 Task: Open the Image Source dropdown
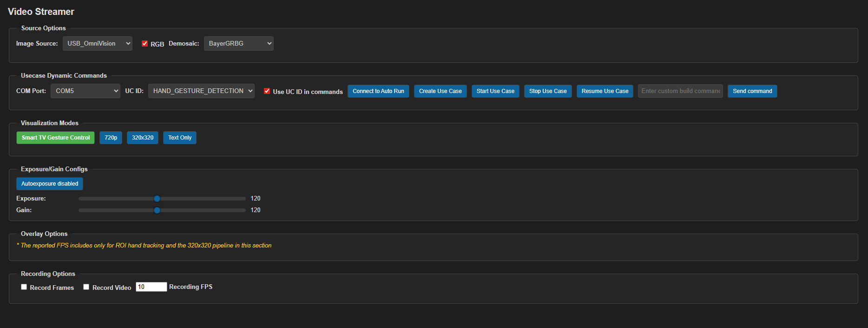click(x=98, y=44)
